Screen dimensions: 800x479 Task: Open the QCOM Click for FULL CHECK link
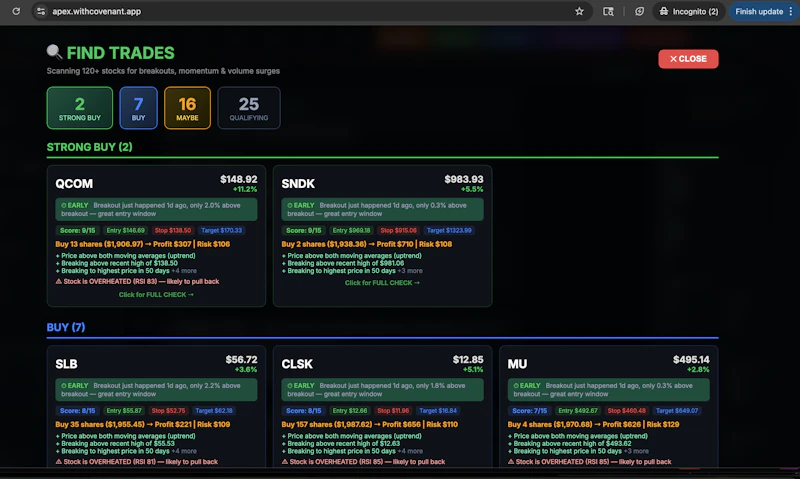click(x=156, y=294)
